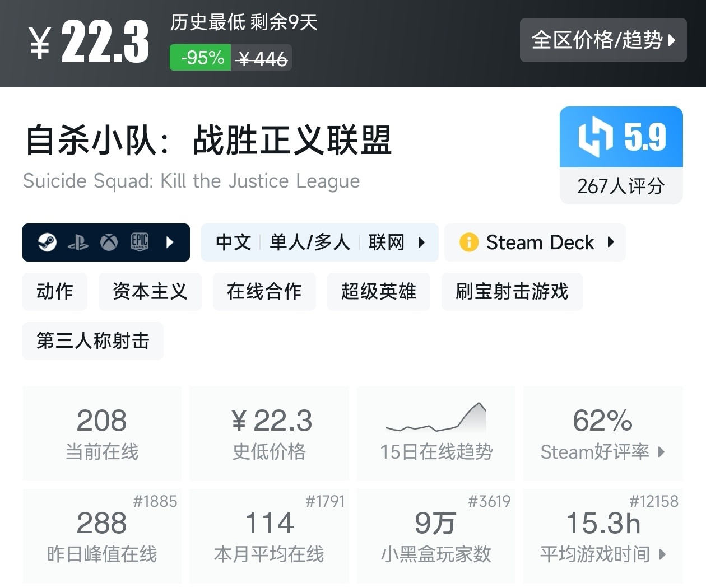Tap the Steam platform icon
This screenshot has height=588, width=706.
(47, 242)
